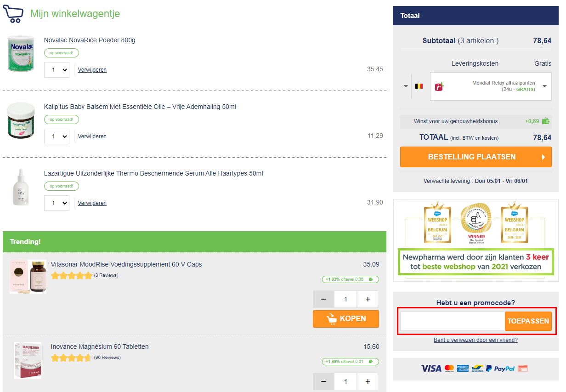Open the country selector with Belgian flag
Image resolution: width=566 pixels, height=392 pixels.
pyautogui.click(x=413, y=86)
